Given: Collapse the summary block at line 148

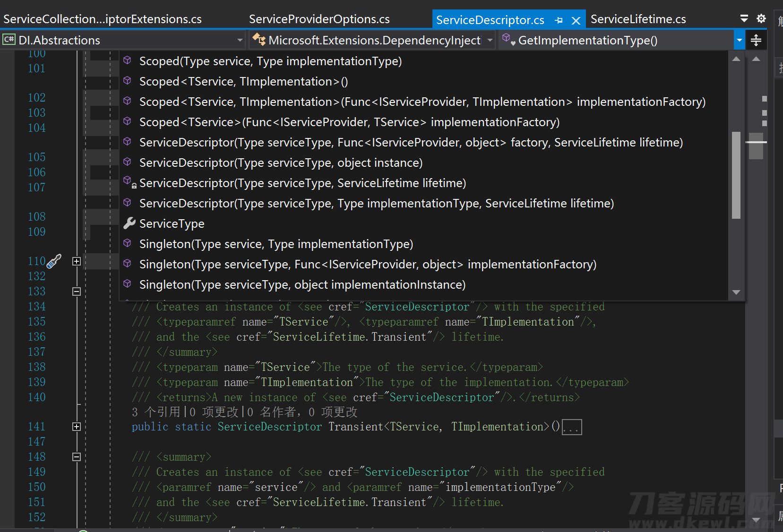Looking at the screenshot, I should pyautogui.click(x=77, y=457).
